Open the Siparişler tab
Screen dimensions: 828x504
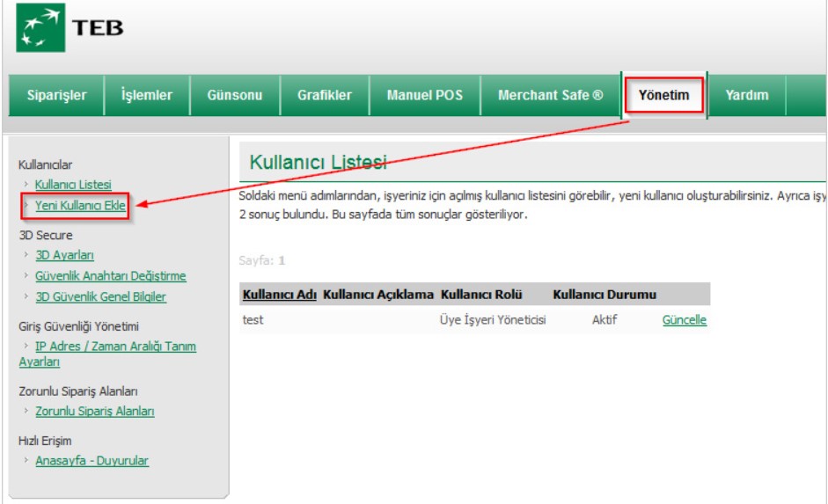point(56,95)
